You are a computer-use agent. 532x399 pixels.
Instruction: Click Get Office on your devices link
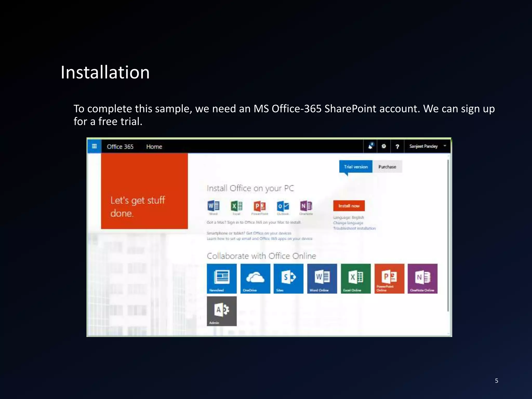pos(269,233)
